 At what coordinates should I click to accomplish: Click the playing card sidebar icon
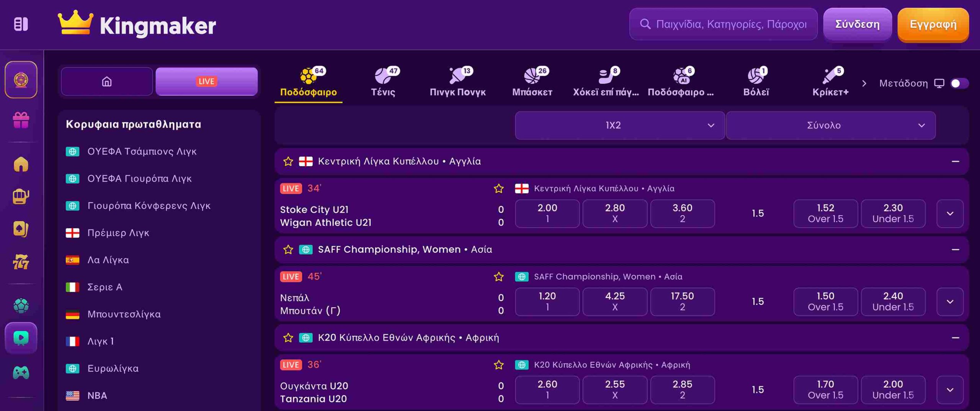coord(21,229)
